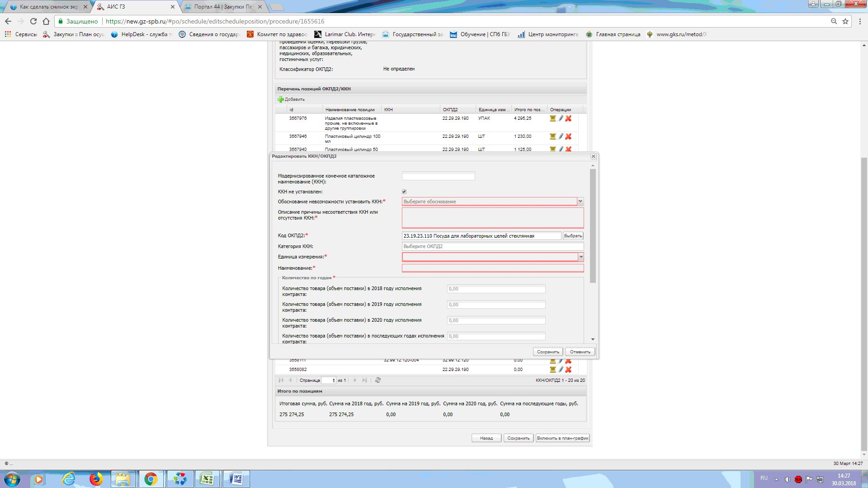This screenshot has width=868, height=488.
Task: Uncheck the ККН не установлен checkbox
Action: tap(404, 192)
